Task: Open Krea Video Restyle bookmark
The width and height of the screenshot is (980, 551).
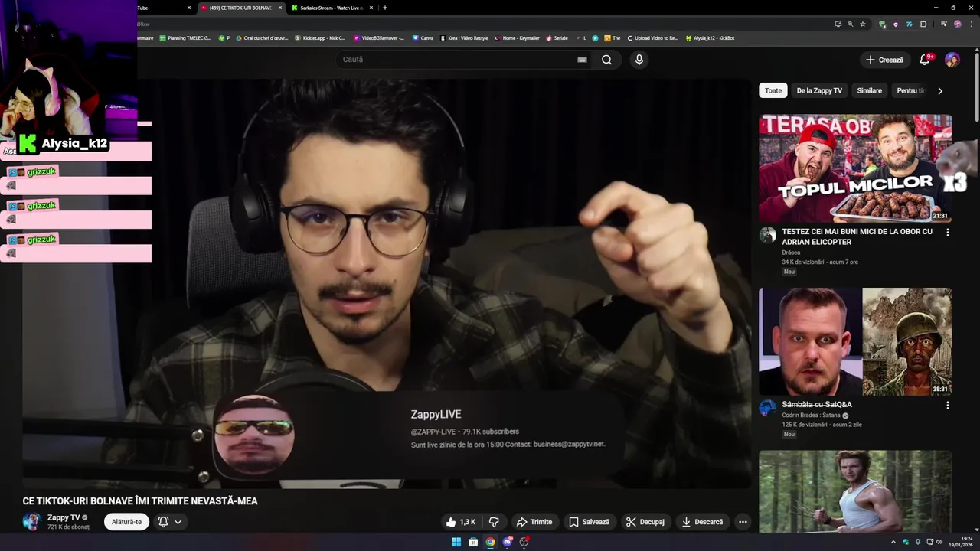Action: [464, 38]
